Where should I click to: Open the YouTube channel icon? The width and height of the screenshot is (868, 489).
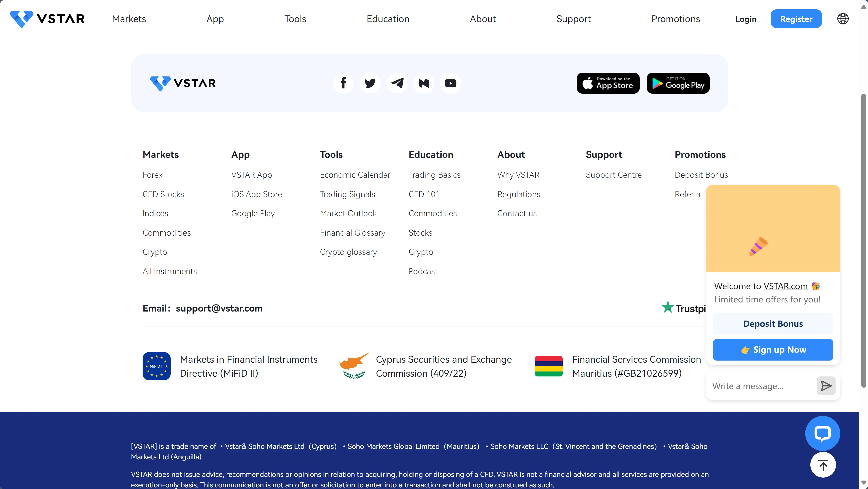coord(450,83)
